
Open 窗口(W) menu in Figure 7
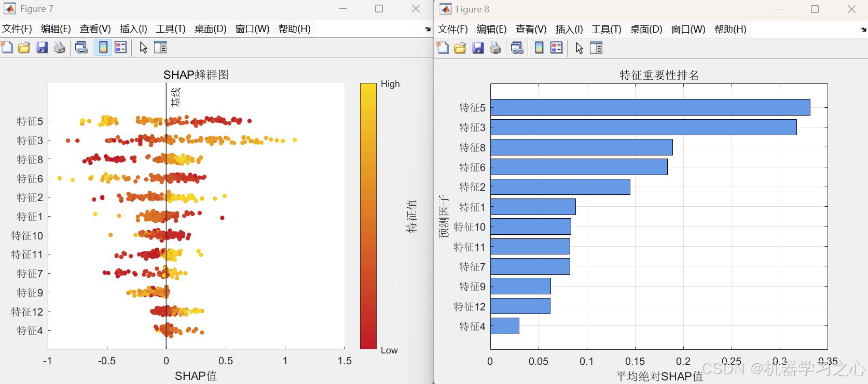(x=252, y=29)
